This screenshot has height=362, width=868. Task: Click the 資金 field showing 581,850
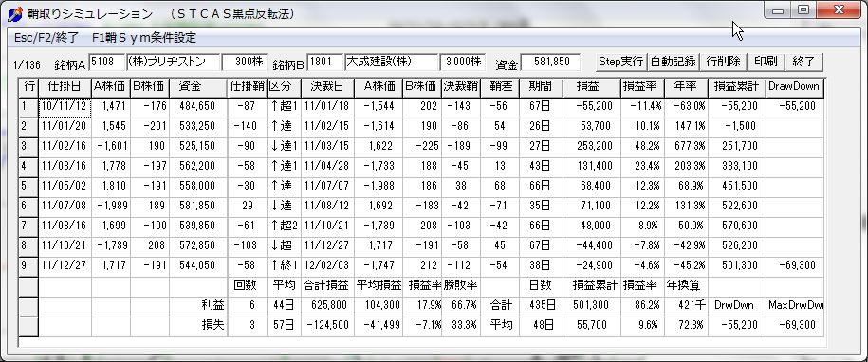pos(550,62)
